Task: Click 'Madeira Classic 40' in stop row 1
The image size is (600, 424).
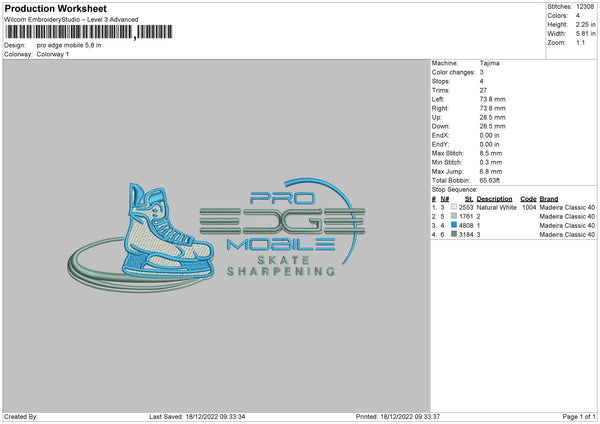Action: pyautogui.click(x=567, y=207)
